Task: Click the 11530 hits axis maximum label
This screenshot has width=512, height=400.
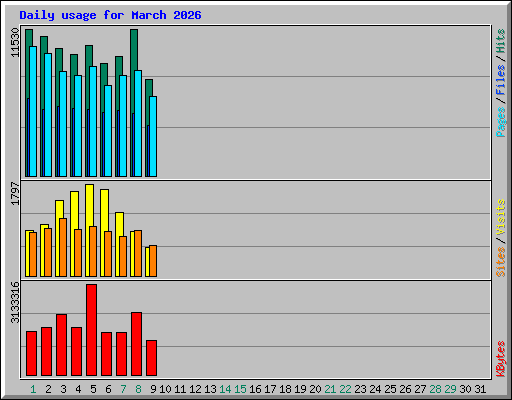Action: pyautogui.click(x=15, y=42)
